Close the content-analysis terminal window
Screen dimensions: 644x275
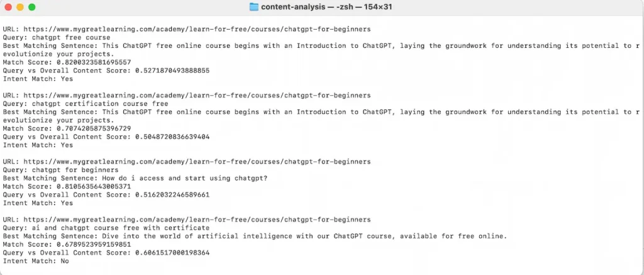tap(8, 7)
